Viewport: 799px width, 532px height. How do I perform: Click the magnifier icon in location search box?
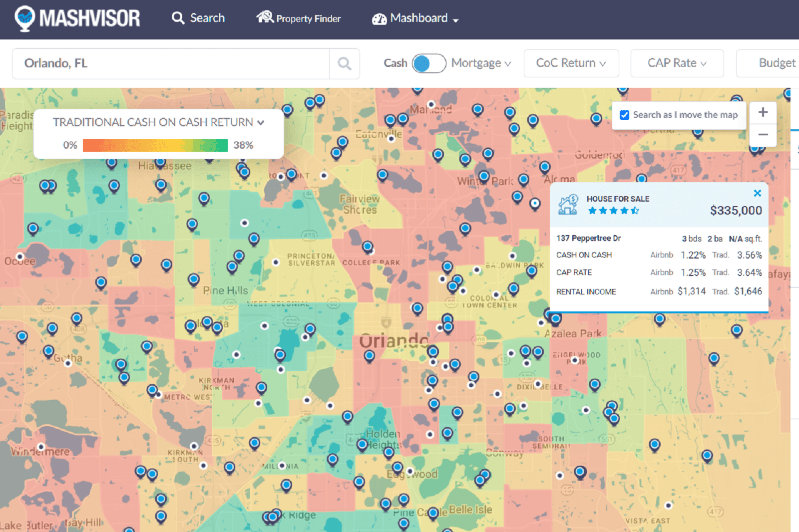[x=344, y=63]
